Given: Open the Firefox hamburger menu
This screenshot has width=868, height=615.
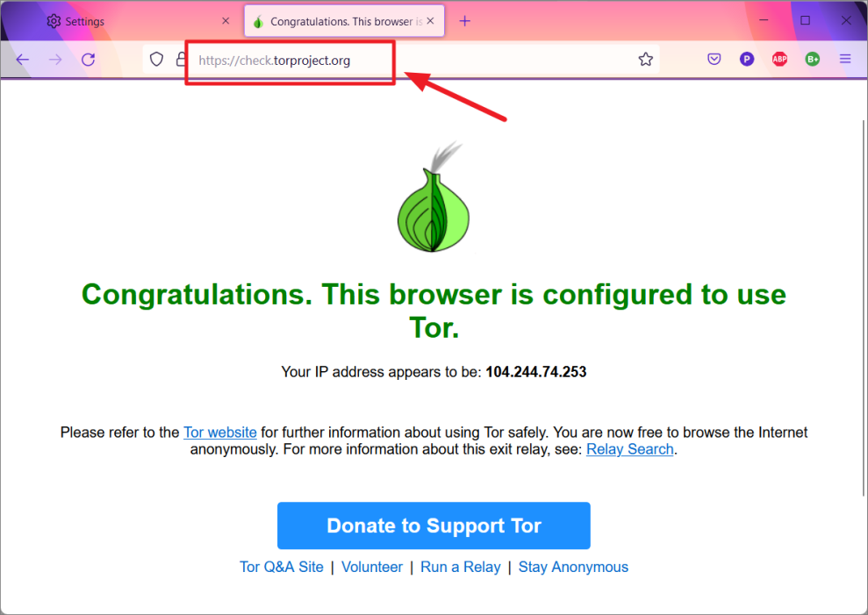Looking at the screenshot, I should [x=845, y=59].
